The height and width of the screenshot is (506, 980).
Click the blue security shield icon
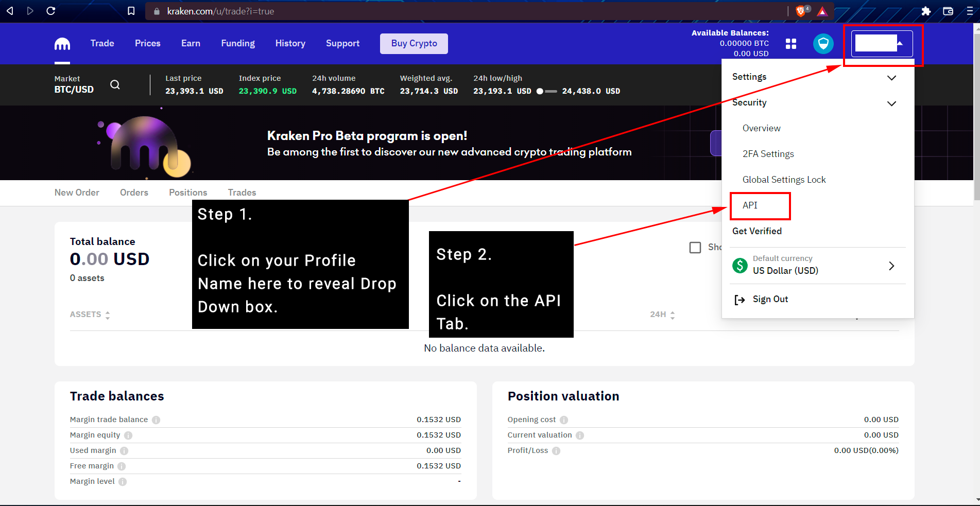point(823,44)
